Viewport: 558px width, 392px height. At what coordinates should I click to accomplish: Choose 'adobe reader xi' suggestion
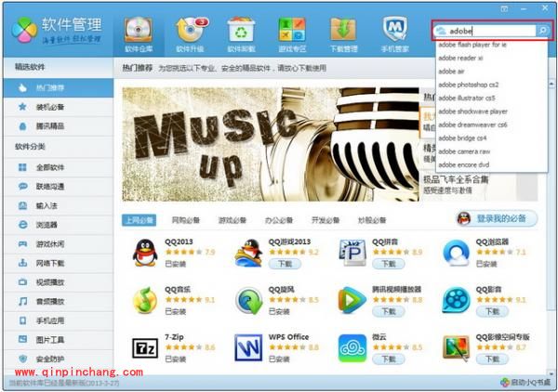(462, 57)
